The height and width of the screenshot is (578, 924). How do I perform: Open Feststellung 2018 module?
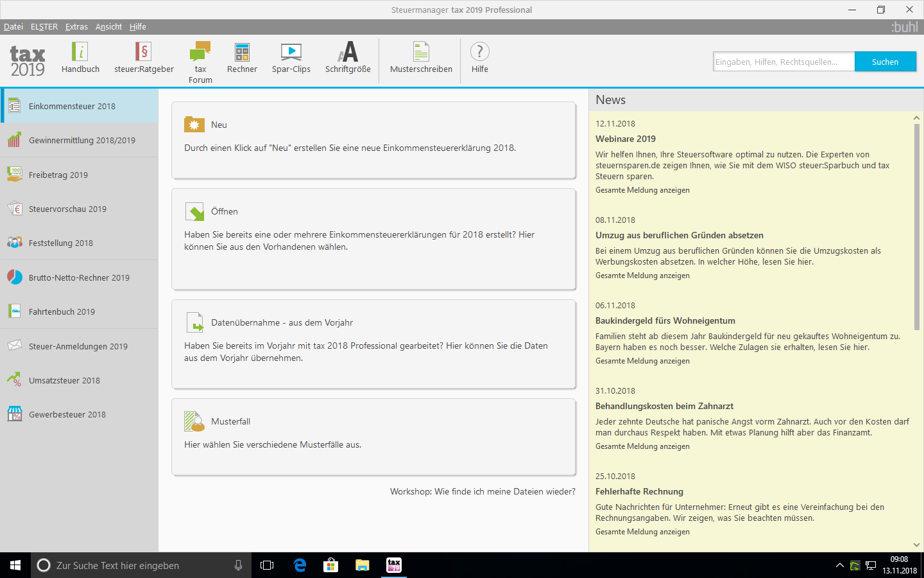(79, 243)
